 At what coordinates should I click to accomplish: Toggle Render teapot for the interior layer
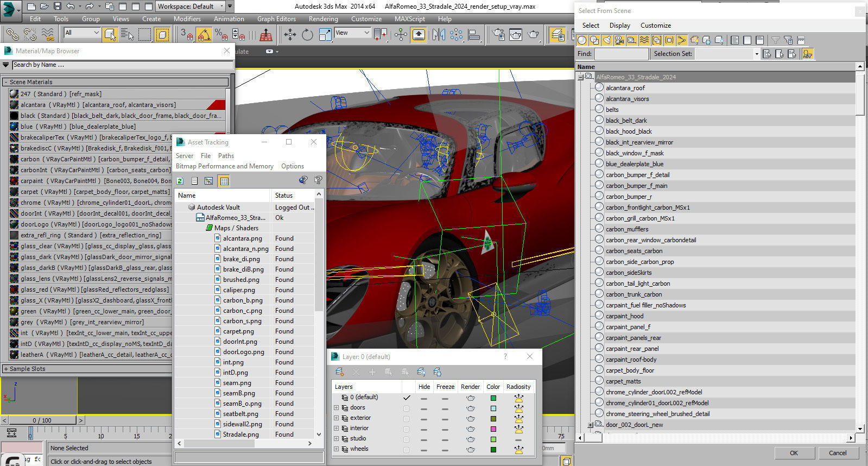[470, 429]
